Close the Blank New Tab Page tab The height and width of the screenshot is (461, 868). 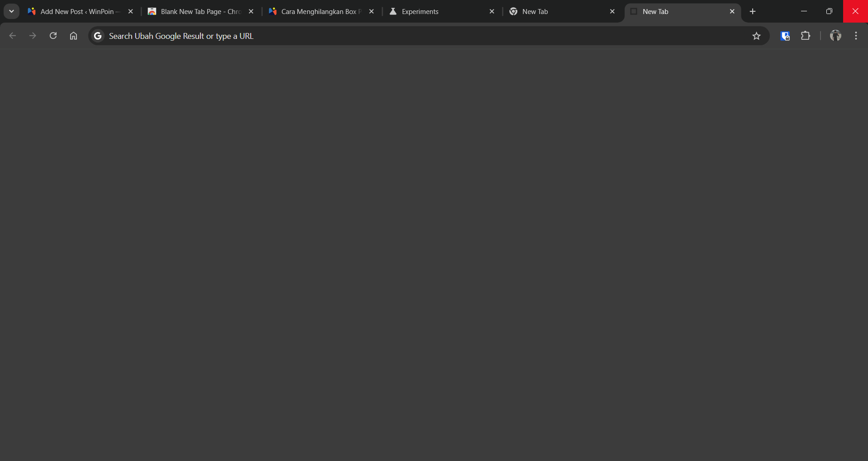pyautogui.click(x=251, y=11)
